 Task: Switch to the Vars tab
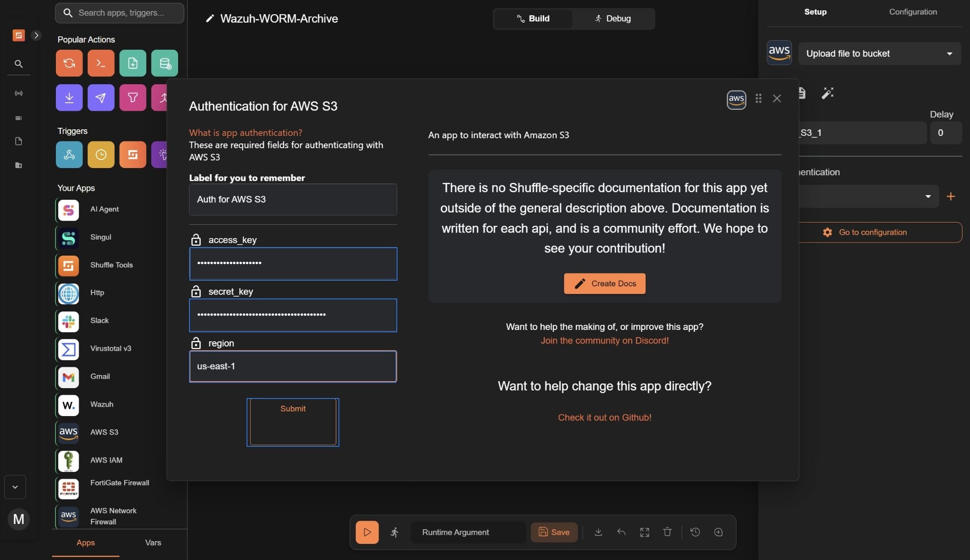click(153, 543)
